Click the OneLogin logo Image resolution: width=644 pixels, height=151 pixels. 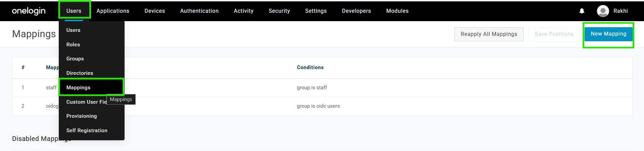[29, 11]
